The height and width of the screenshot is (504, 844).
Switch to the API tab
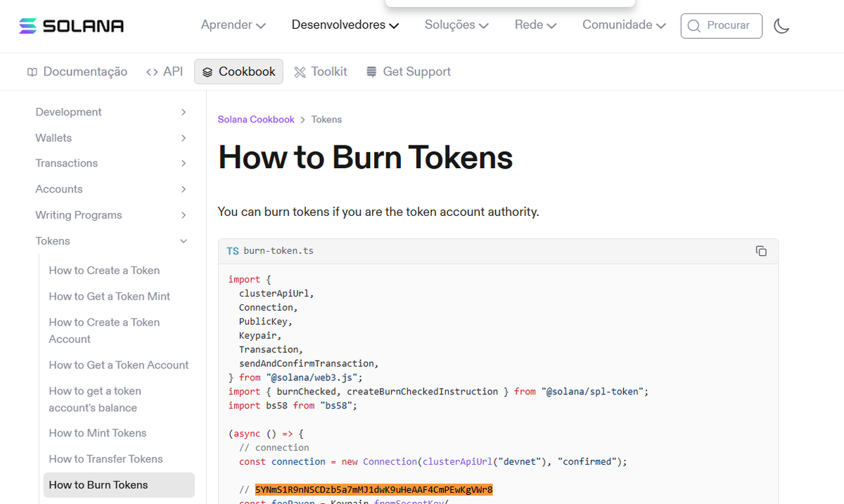[165, 72]
